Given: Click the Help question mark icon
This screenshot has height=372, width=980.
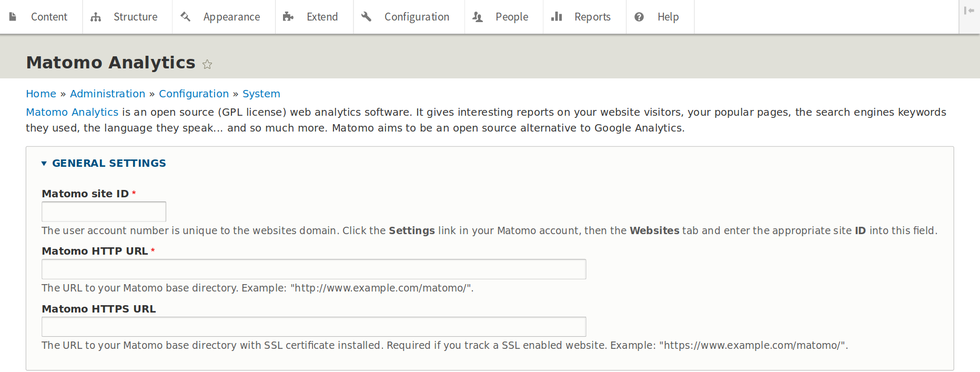Looking at the screenshot, I should [x=639, y=17].
